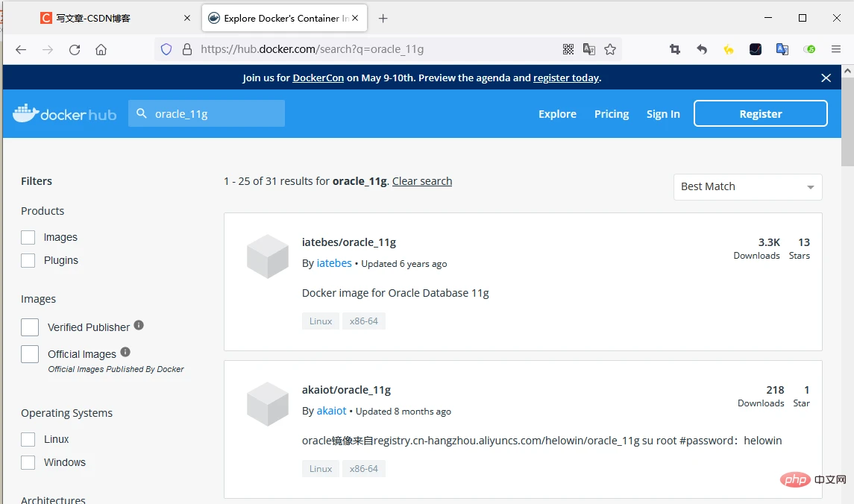854x504 pixels.
Task: Click the "Docker image for Oracle Database 11g" description
Action: [x=395, y=293]
